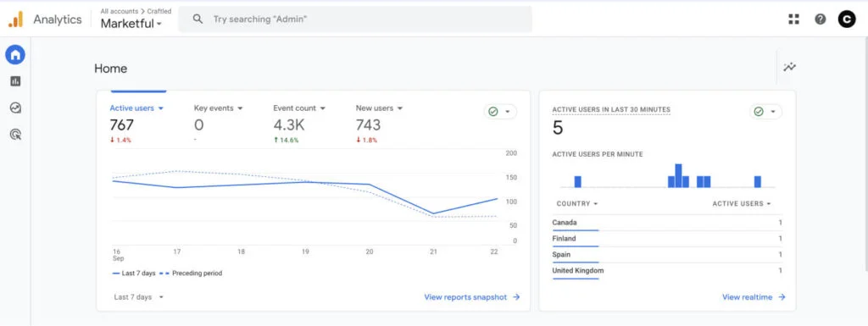The height and width of the screenshot is (326, 868).
Task: Follow the View realtime link
Action: pyautogui.click(x=754, y=297)
